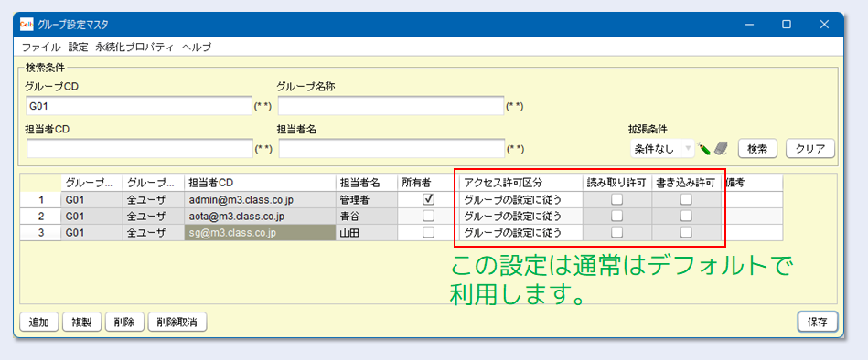868x360 pixels.
Task: Toggle owner checkbox for 管理者 row
Action: point(428,199)
